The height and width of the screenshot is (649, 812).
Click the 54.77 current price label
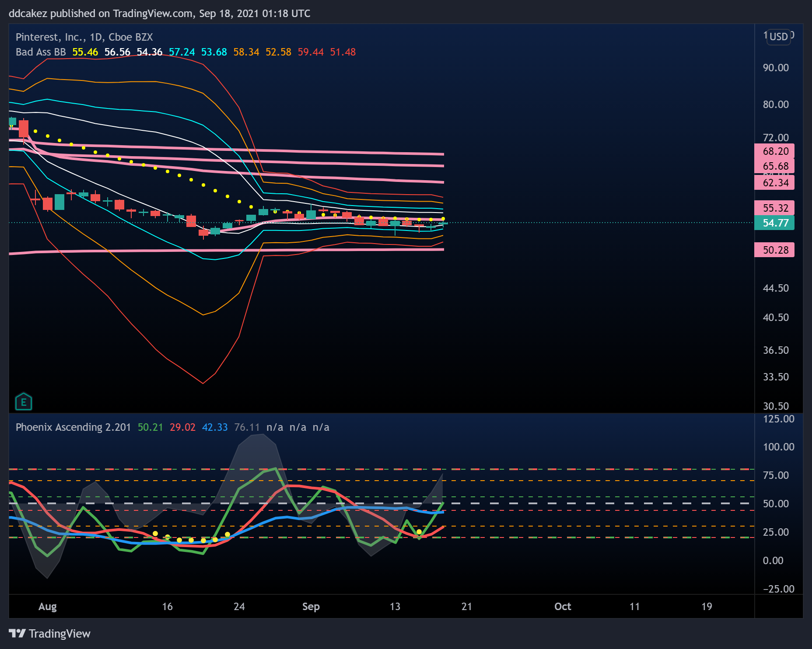point(775,223)
